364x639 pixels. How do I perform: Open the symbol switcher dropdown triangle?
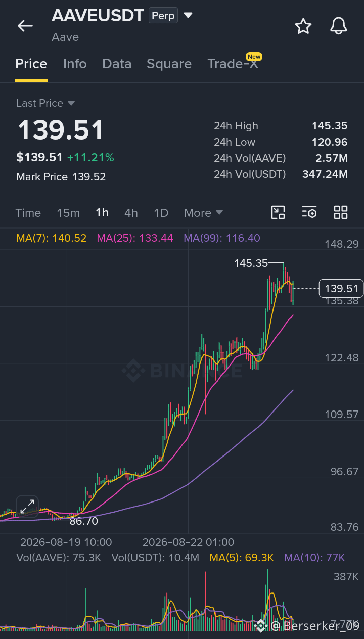coord(188,16)
